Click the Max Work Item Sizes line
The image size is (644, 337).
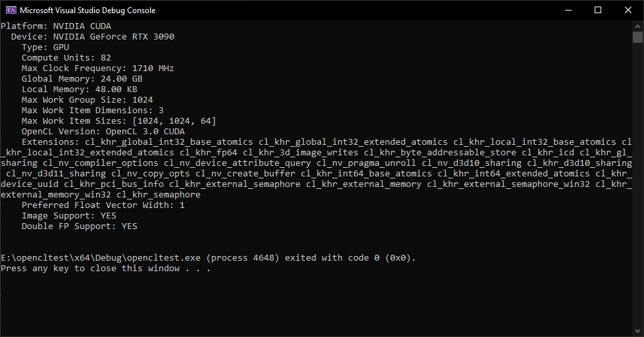coord(118,121)
